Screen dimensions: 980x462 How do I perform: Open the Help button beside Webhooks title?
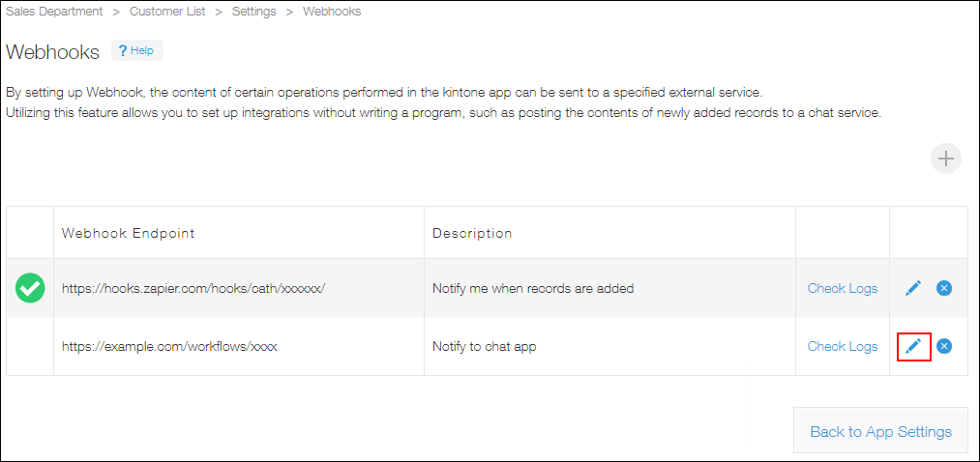click(x=137, y=50)
